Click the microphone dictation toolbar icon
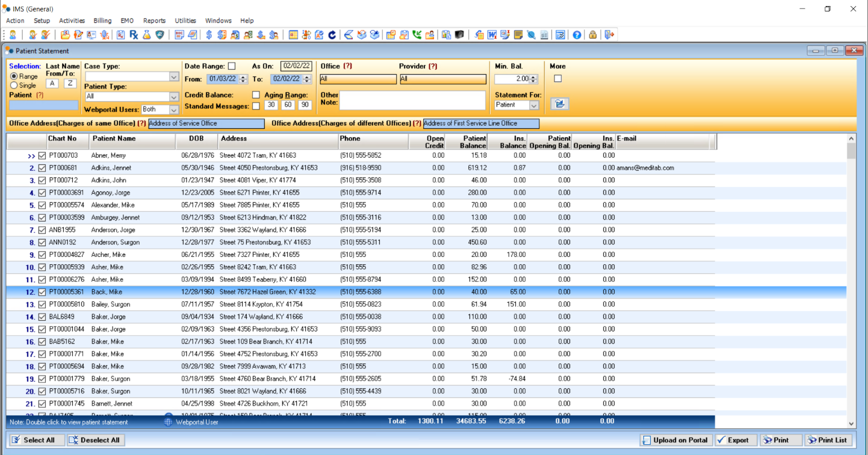The width and height of the screenshot is (868, 455). click(x=105, y=35)
